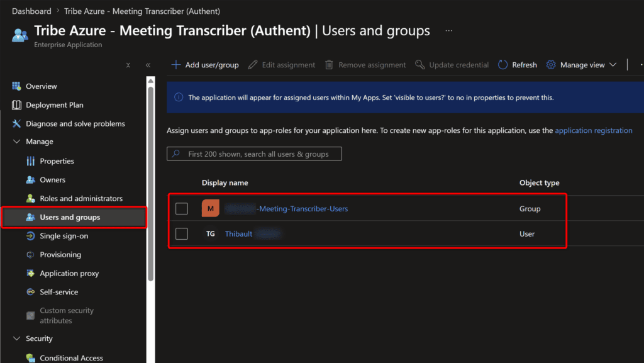The image size is (644, 363).
Task: Click the Custom security attributes label
Action: 67,315
